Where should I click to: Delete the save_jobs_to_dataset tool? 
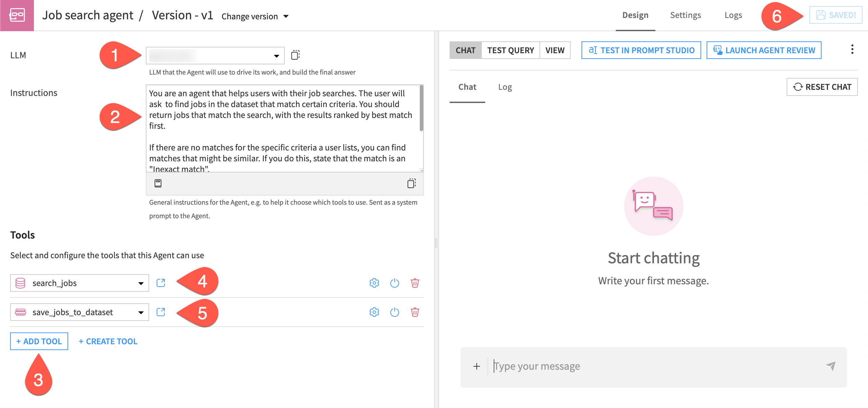tap(415, 312)
